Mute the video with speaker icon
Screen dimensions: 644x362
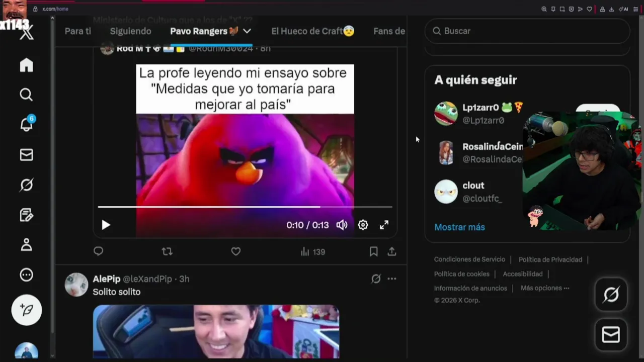coord(342,225)
